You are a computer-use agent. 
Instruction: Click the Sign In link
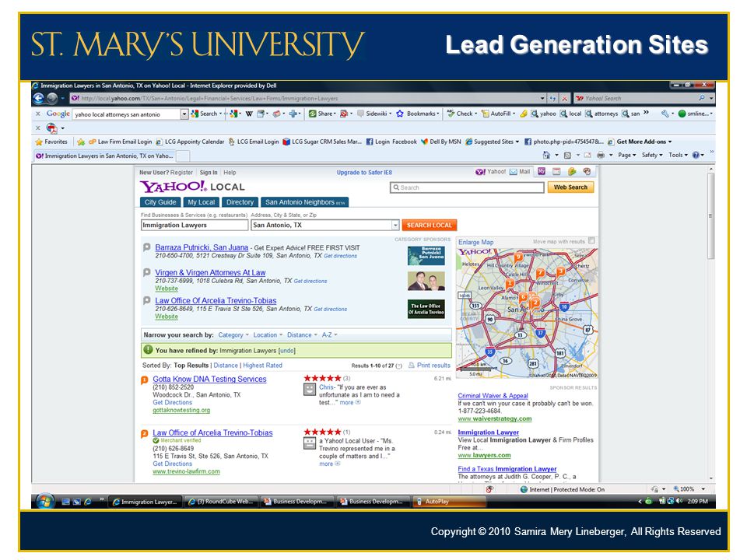coord(209,173)
